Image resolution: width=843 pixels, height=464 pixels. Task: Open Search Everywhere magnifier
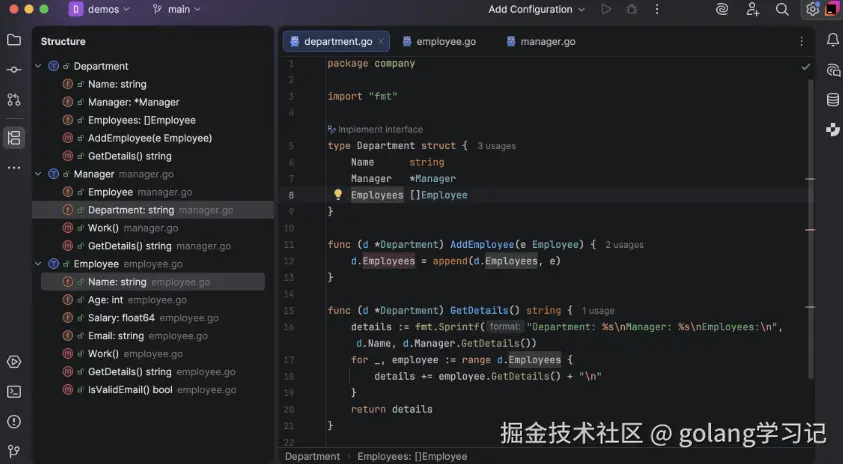tap(782, 9)
